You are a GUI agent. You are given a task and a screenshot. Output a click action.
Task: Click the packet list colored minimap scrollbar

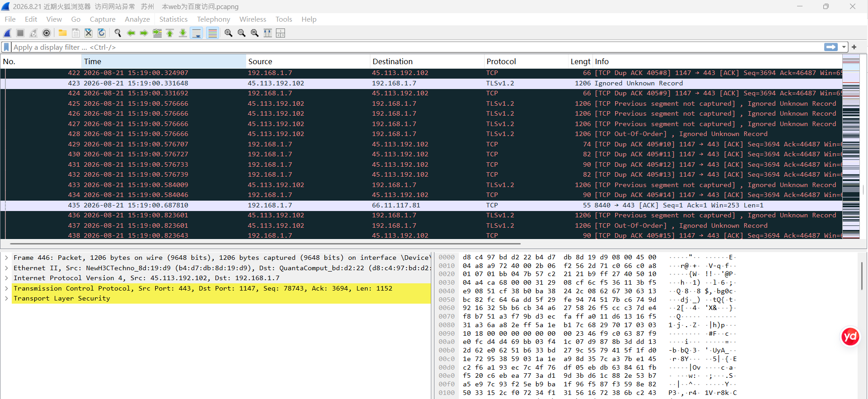point(851,147)
